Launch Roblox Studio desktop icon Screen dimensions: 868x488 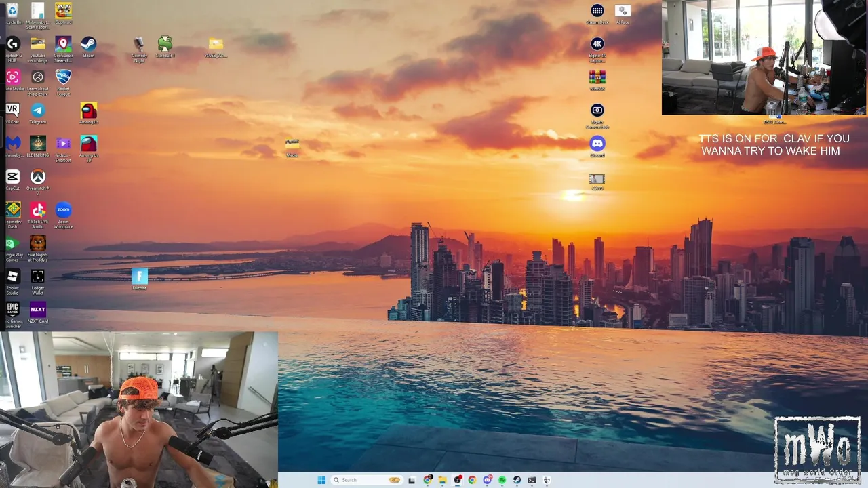(12, 281)
